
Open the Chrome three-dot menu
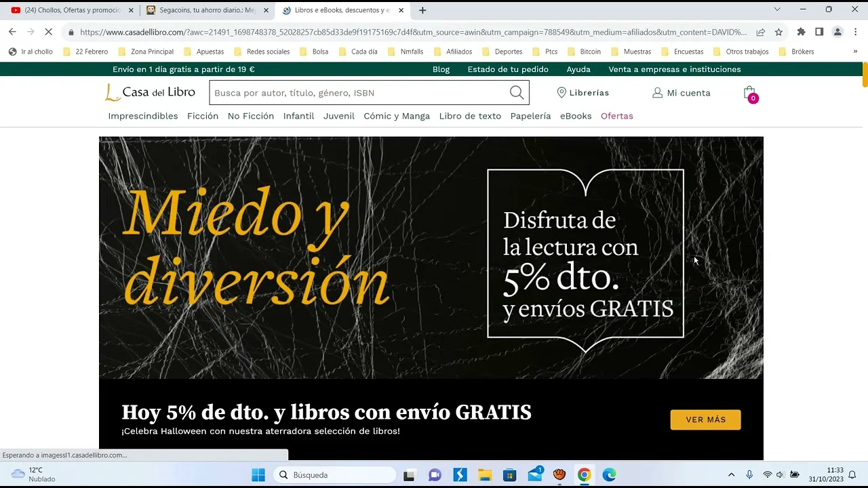(x=855, y=32)
